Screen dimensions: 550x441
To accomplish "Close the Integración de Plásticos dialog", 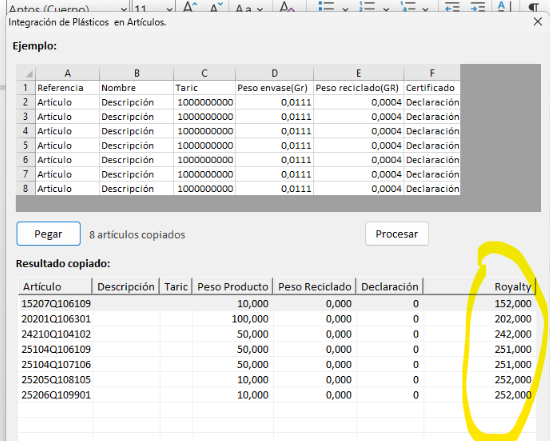I will tap(538, 22).
